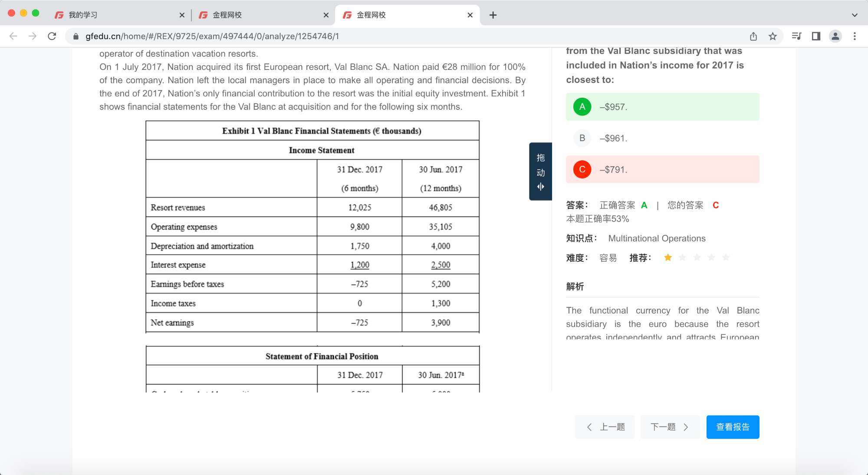Click the Chrome profile avatar icon
The width and height of the screenshot is (868, 475).
pyautogui.click(x=835, y=36)
